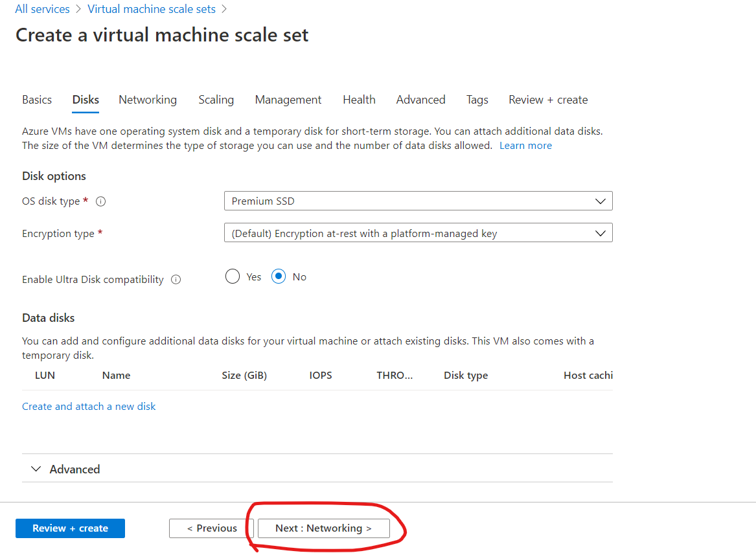756x553 pixels.
Task: Click Create and attach a new disk
Action: pyautogui.click(x=89, y=406)
